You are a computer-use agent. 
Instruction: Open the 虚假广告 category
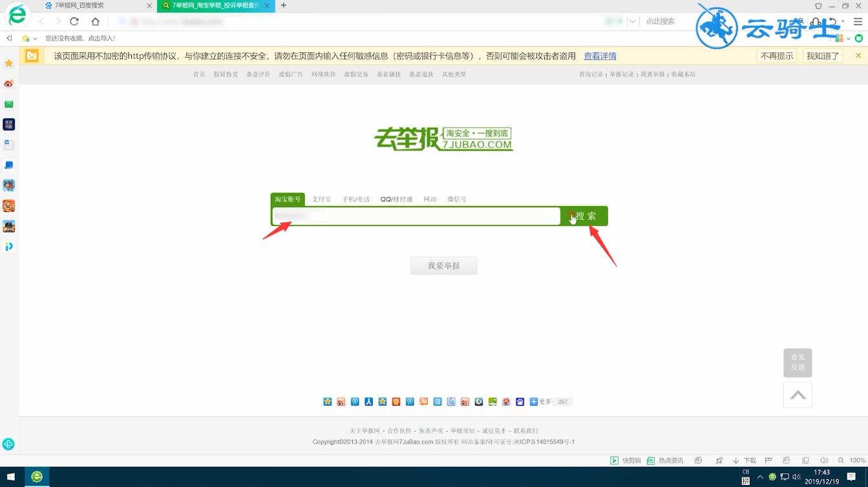291,74
